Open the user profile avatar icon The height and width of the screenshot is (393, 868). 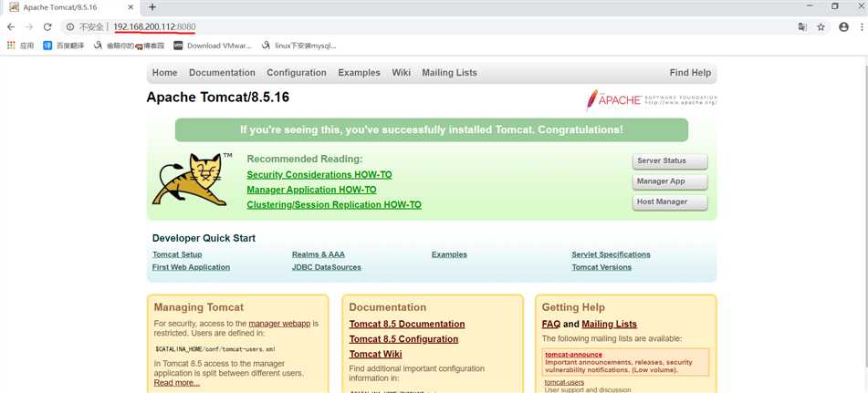click(x=843, y=27)
